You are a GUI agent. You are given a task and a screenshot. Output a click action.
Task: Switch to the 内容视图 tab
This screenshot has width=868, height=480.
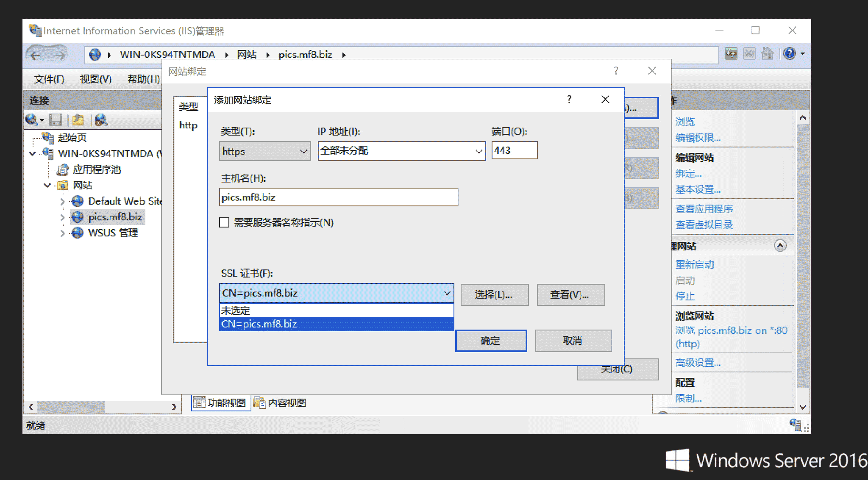[280, 403]
